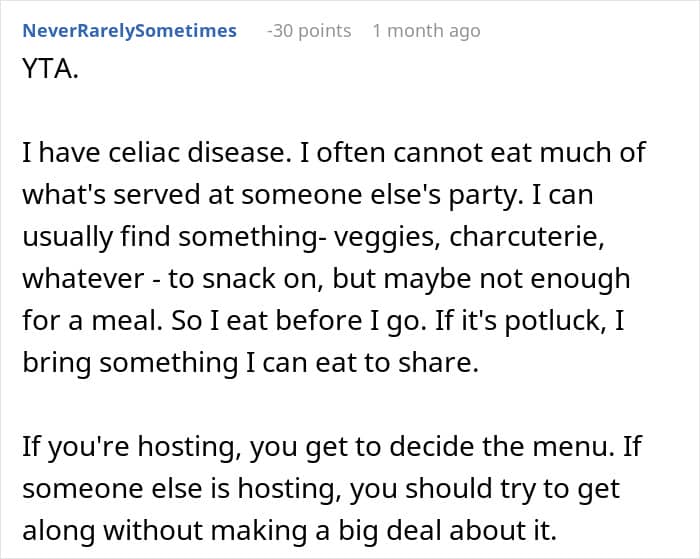Click the YTA. verdict text

pos(50,69)
